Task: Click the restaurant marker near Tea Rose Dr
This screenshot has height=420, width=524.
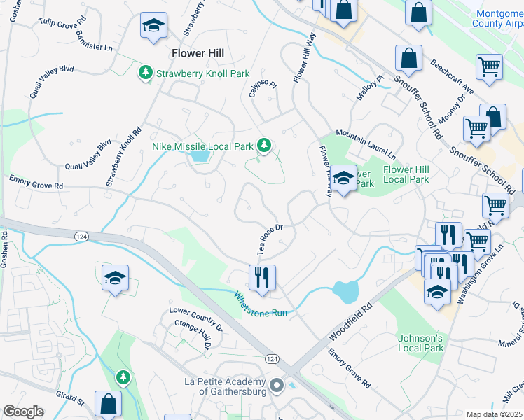Action: point(262,279)
